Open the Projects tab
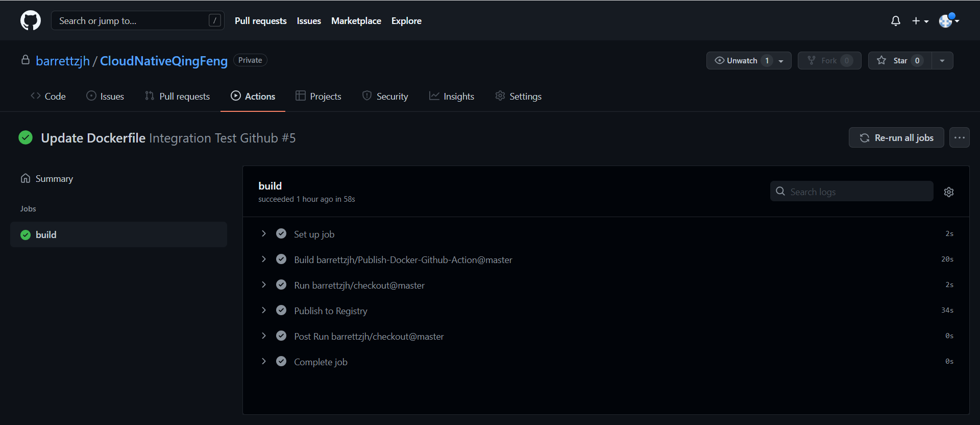The width and height of the screenshot is (980, 425). (318, 96)
